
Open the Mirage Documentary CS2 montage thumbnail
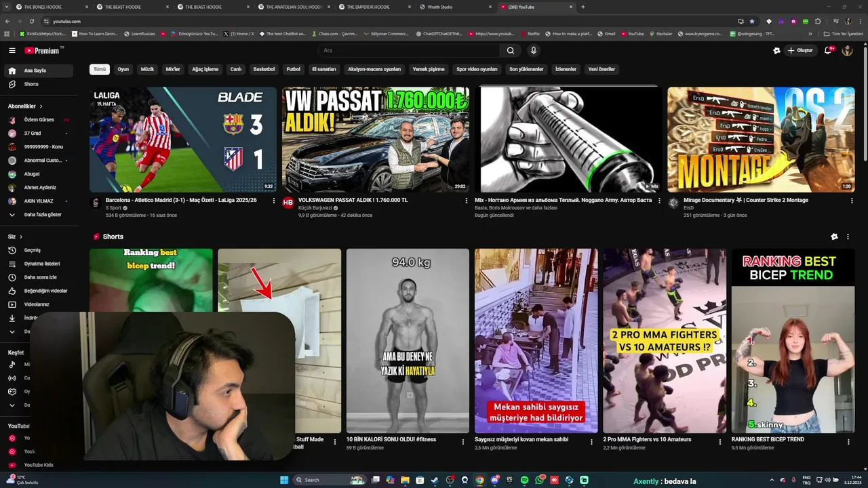[x=761, y=140]
